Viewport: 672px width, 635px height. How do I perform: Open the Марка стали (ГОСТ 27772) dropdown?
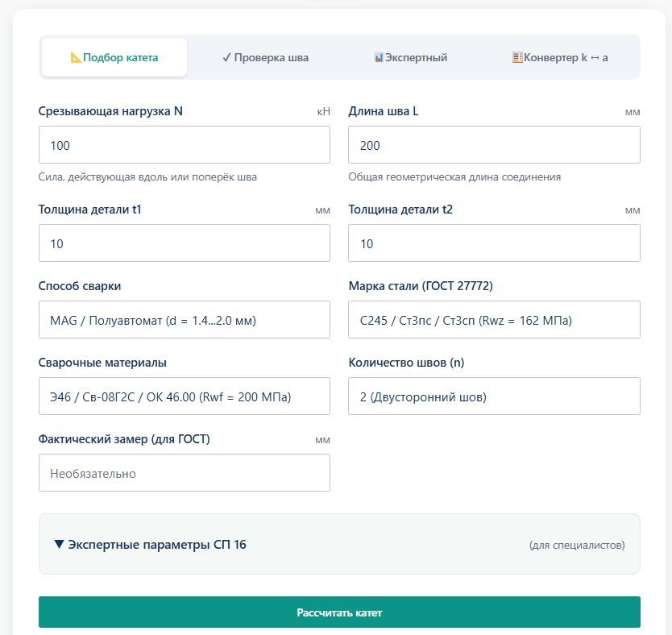494,320
